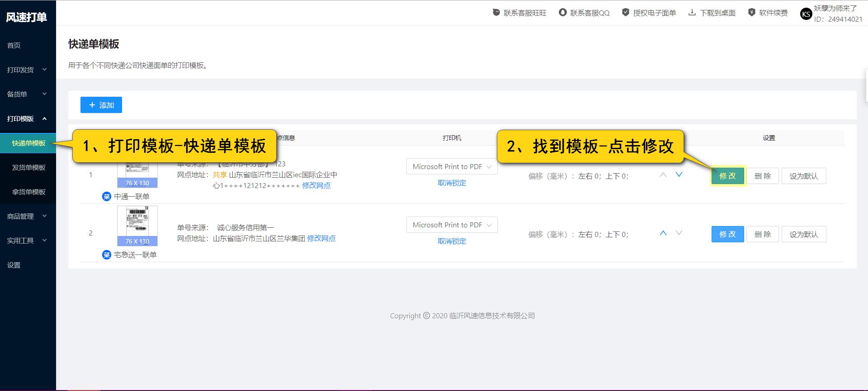Open printer dropdown for 中通一联单 row
Screen dimensions: 868x391
[x=452, y=166]
